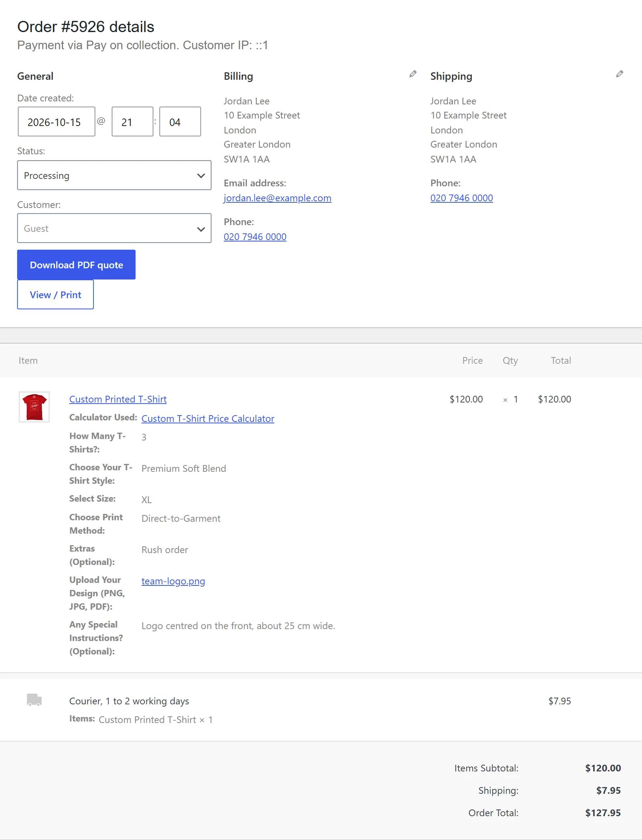
Task: Click the Billing section heading
Action: coord(238,76)
